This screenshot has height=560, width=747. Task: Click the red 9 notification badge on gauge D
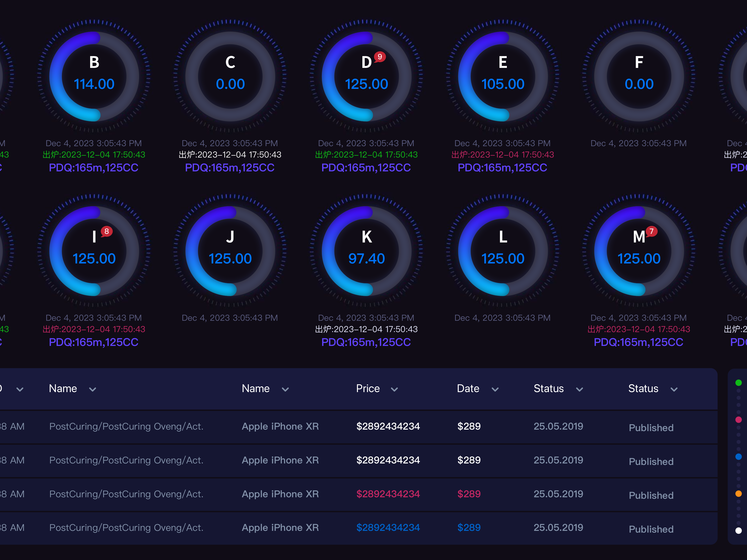click(380, 57)
